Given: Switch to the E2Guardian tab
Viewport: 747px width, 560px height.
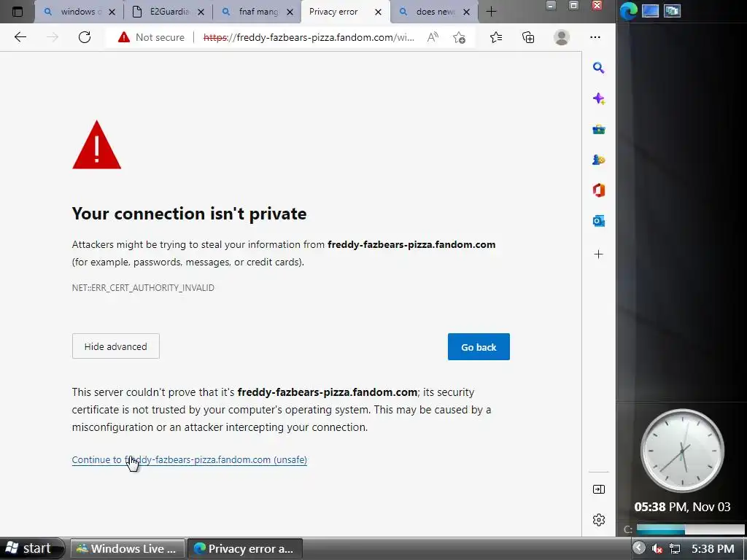Looking at the screenshot, I should click(x=169, y=12).
